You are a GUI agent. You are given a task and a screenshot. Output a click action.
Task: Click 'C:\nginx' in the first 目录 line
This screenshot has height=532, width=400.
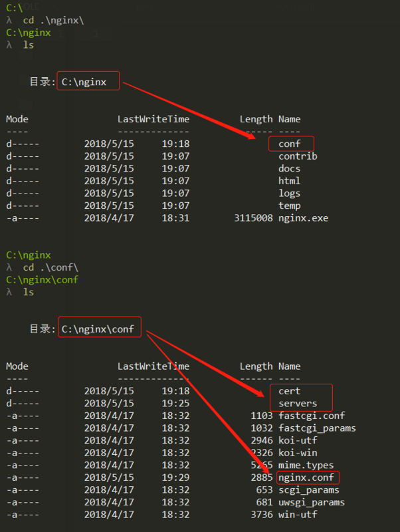[84, 82]
